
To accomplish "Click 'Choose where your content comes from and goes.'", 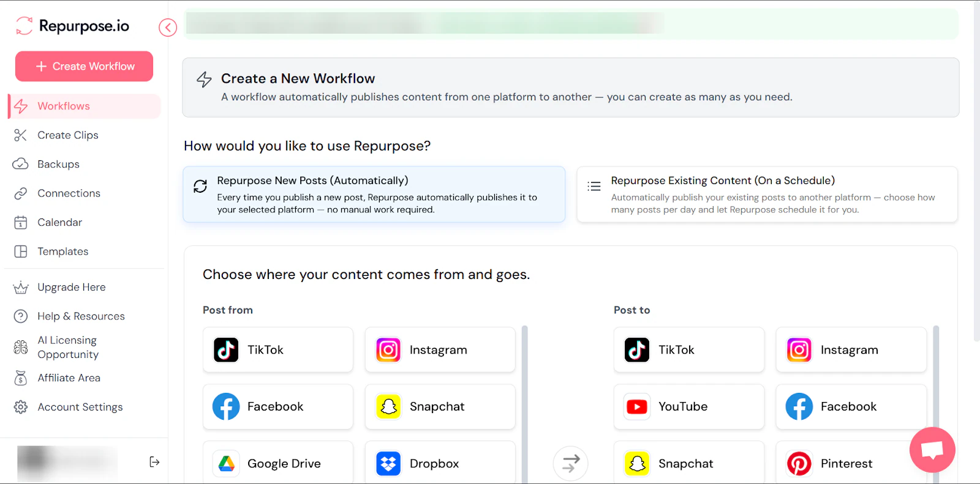I will (x=366, y=274).
